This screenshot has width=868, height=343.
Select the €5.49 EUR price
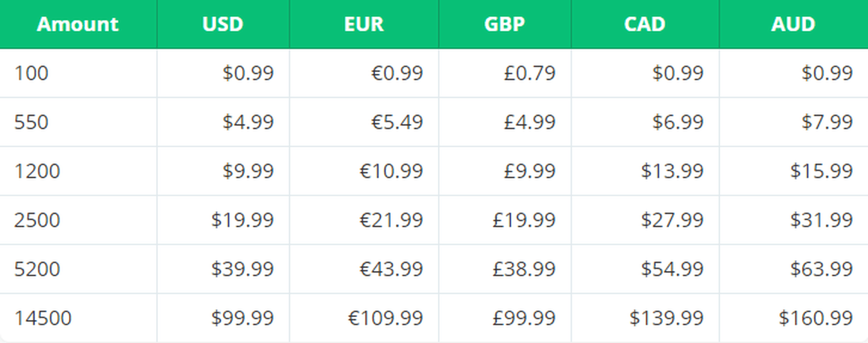[x=397, y=122]
